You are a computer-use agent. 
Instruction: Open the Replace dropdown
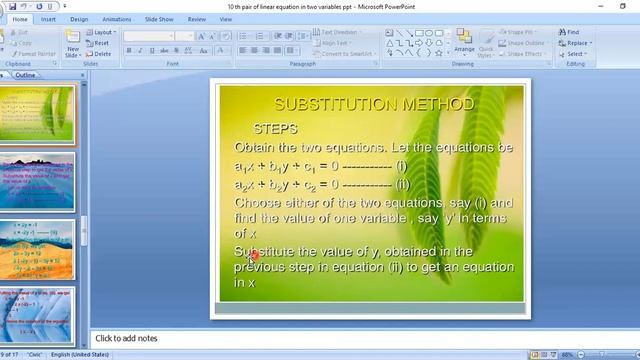575,43
